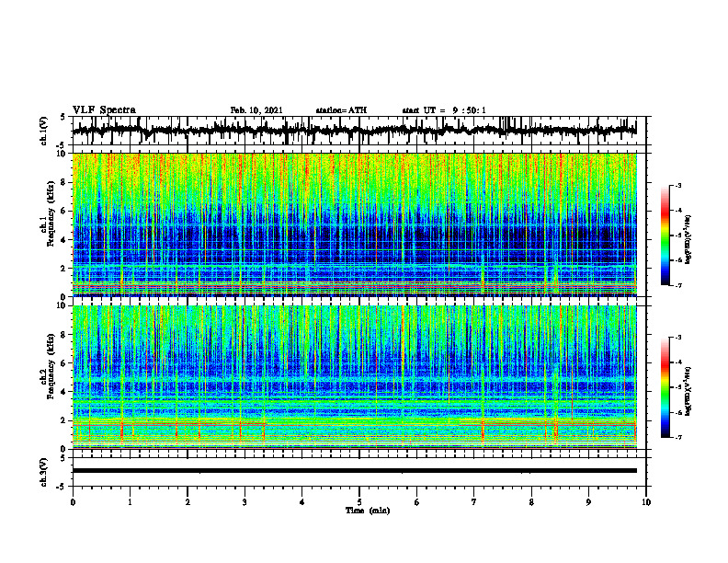Click the ch.1 spectrogram "4" kHz tick label

pyautogui.click(x=64, y=240)
